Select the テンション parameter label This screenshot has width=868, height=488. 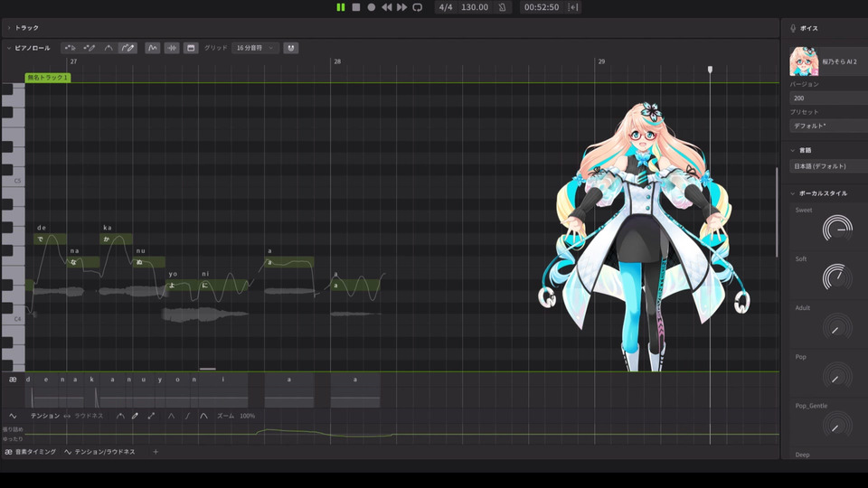45,416
